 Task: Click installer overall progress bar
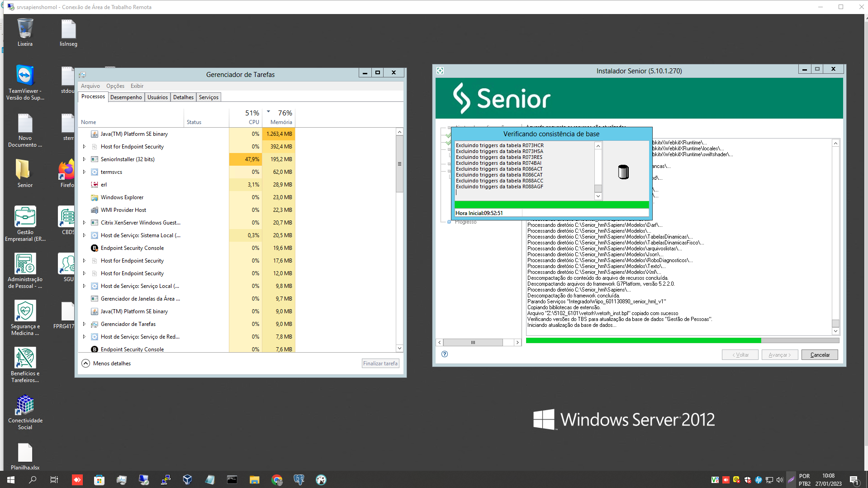pyautogui.click(x=683, y=340)
